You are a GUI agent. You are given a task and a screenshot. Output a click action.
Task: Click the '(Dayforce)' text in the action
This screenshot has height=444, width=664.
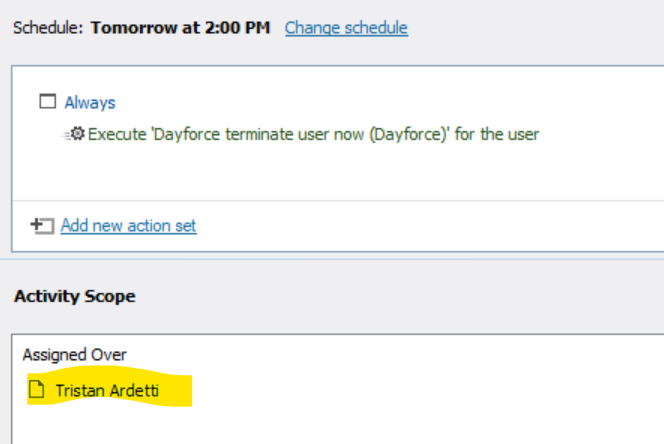coord(409,135)
